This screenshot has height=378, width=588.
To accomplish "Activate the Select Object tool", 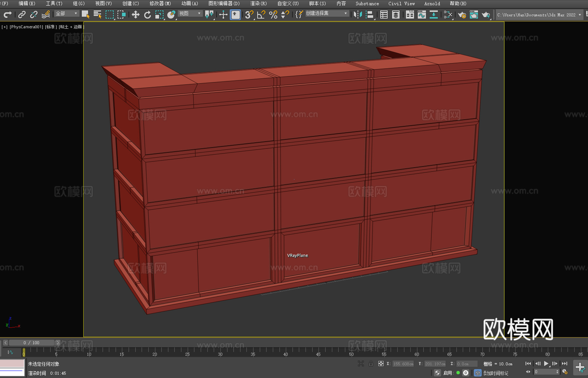I will click(86, 14).
